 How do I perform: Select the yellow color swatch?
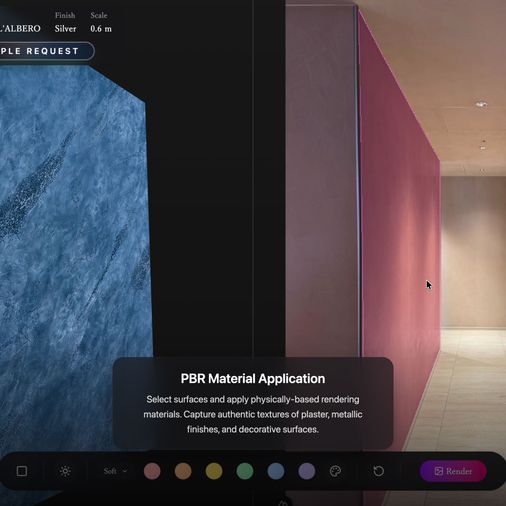pos(214,471)
